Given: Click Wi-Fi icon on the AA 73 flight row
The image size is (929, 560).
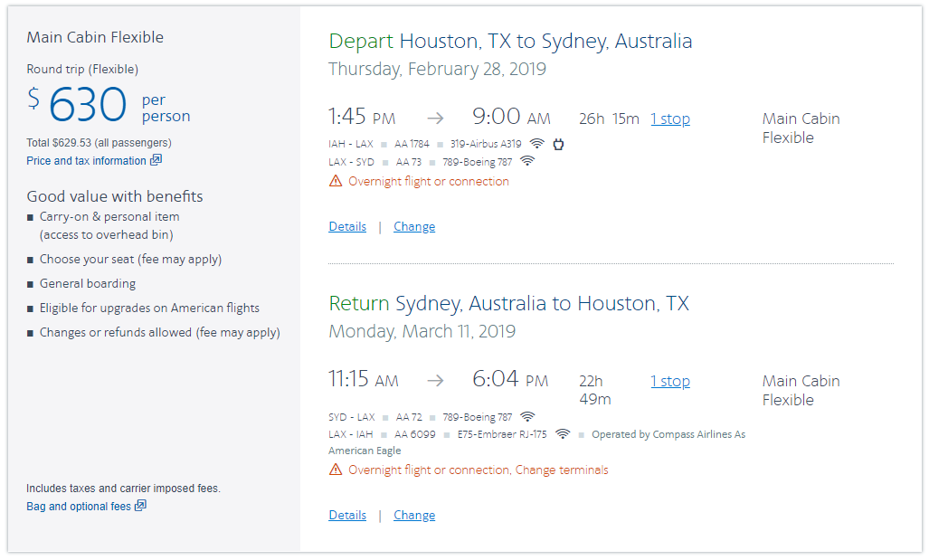Looking at the screenshot, I should [x=527, y=162].
